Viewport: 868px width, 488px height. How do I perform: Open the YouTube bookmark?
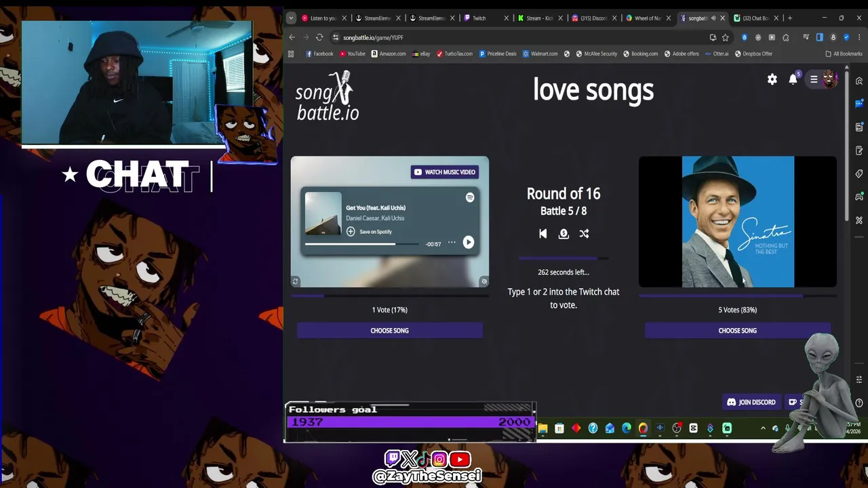point(353,54)
